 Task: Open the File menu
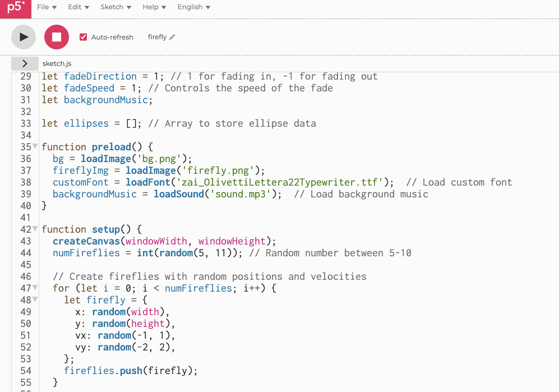(x=47, y=7)
